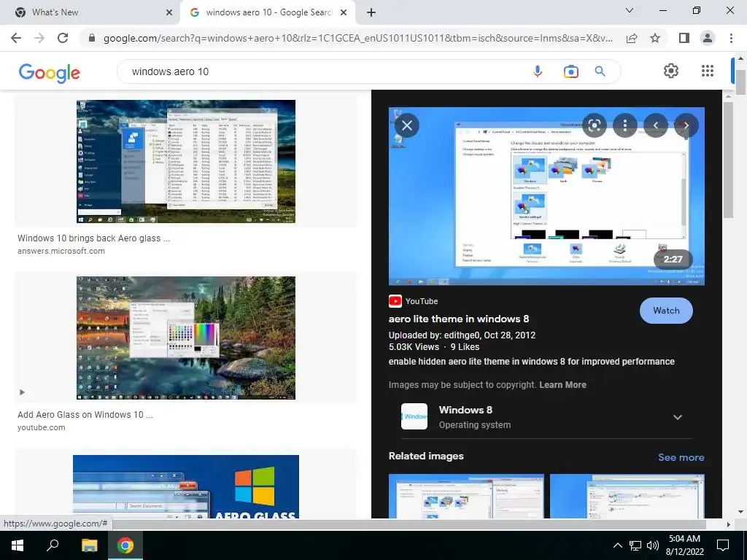Screen dimensions: 747x560
Task: Search by voice microphone icon
Action: click(x=538, y=71)
